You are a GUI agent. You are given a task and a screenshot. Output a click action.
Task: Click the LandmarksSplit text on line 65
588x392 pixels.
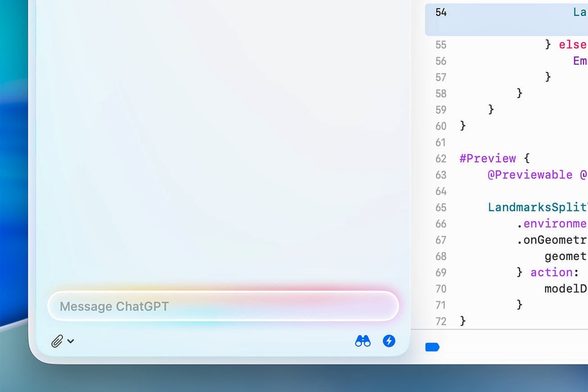(x=538, y=207)
